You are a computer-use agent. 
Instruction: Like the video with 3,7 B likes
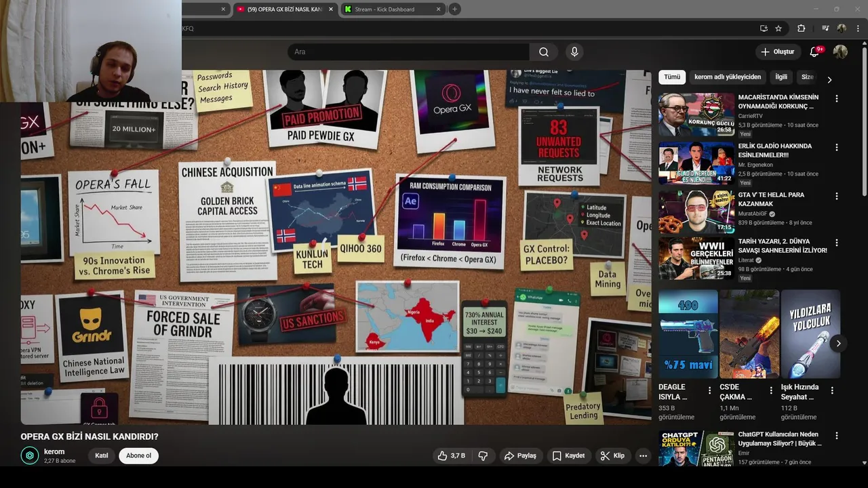coord(452,455)
